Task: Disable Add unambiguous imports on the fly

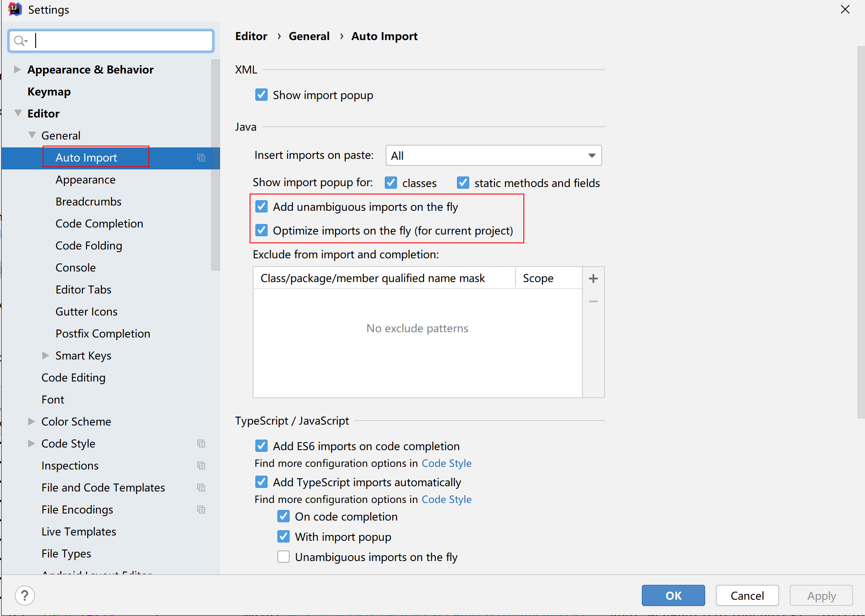Action: 261,207
